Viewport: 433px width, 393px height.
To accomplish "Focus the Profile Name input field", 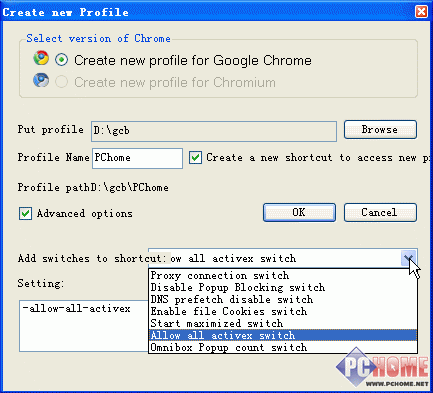I will tap(137, 158).
